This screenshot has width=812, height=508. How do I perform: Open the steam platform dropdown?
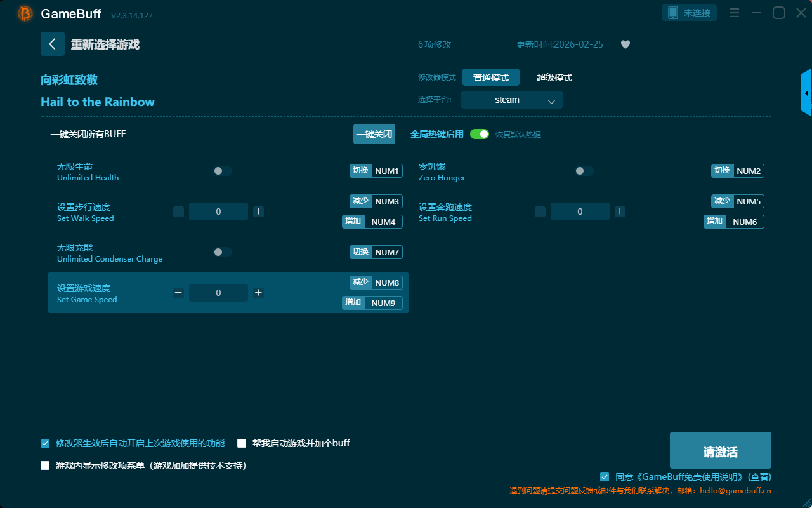point(511,100)
